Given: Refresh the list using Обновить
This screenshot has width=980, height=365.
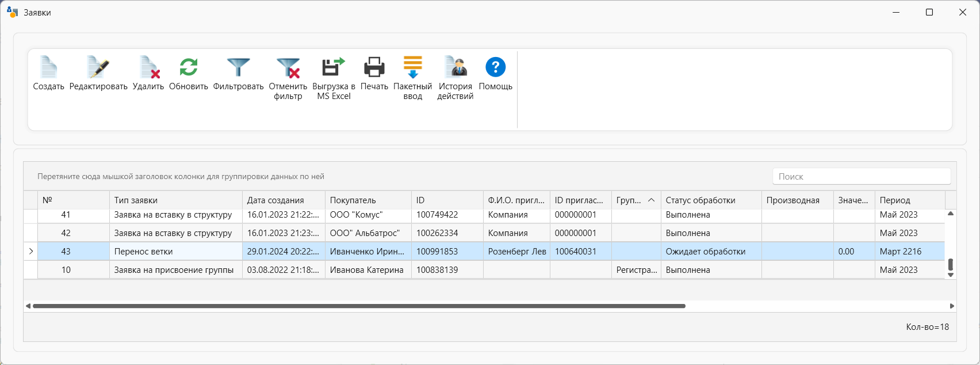Looking at the screenshot, I should point(189,73).
